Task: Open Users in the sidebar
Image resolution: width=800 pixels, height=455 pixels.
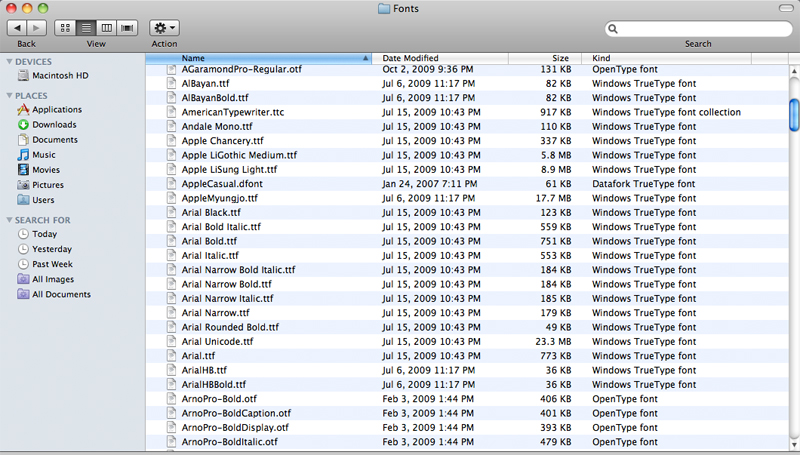Action: (x=36, y=200)
